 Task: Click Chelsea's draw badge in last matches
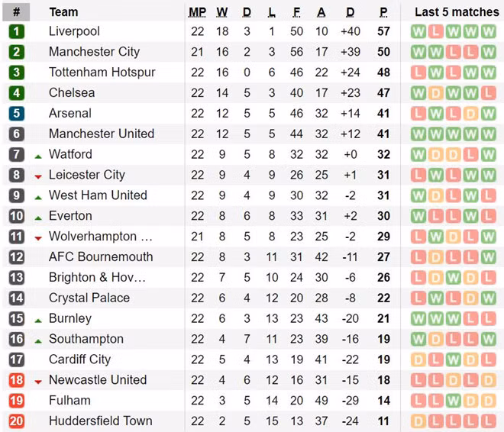(436, 93)
